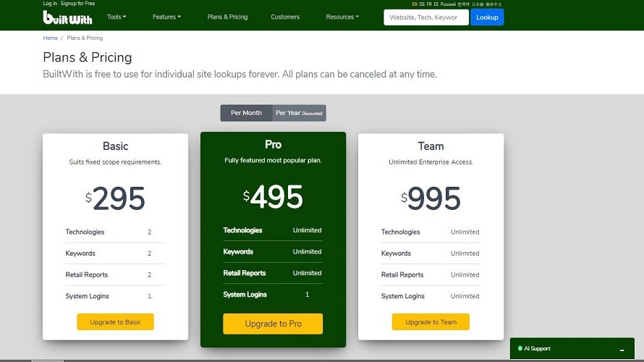Open the Customers nav item

click(x=285, y=17)
